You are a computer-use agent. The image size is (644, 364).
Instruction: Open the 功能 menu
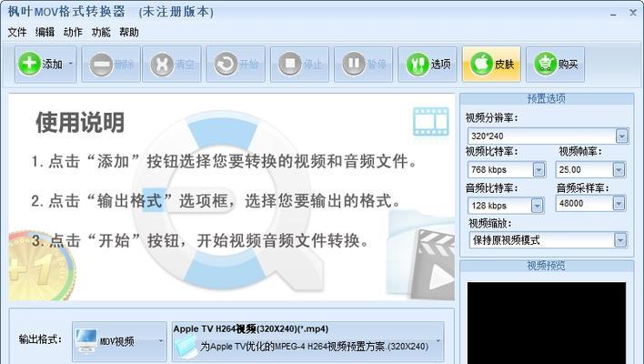[x=101, y=32]
